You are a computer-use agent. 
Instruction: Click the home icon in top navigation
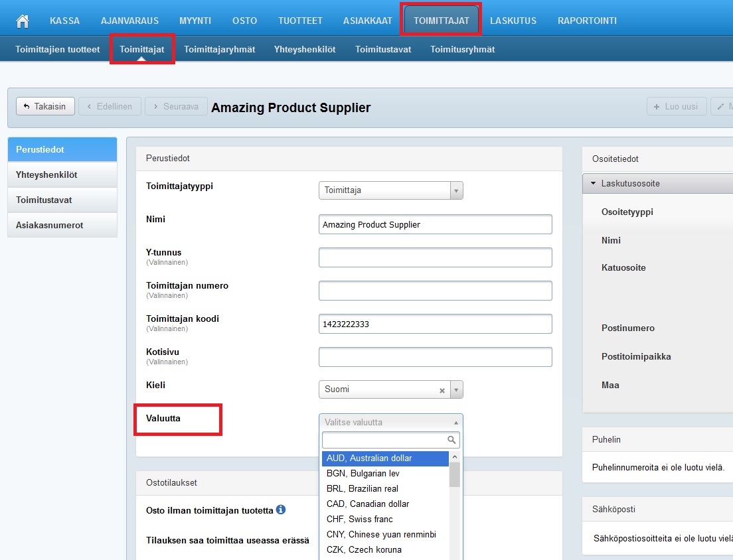pos(23,21)
